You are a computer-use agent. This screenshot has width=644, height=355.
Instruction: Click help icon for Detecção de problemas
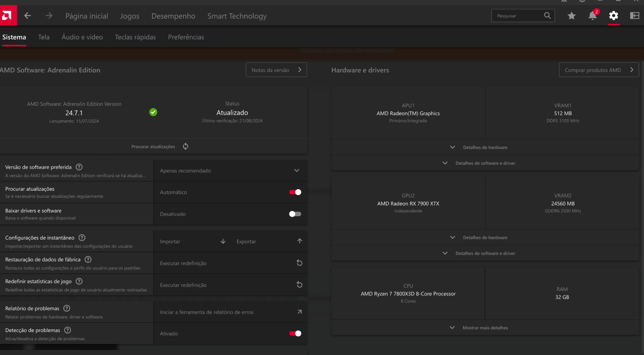point(68,330)
